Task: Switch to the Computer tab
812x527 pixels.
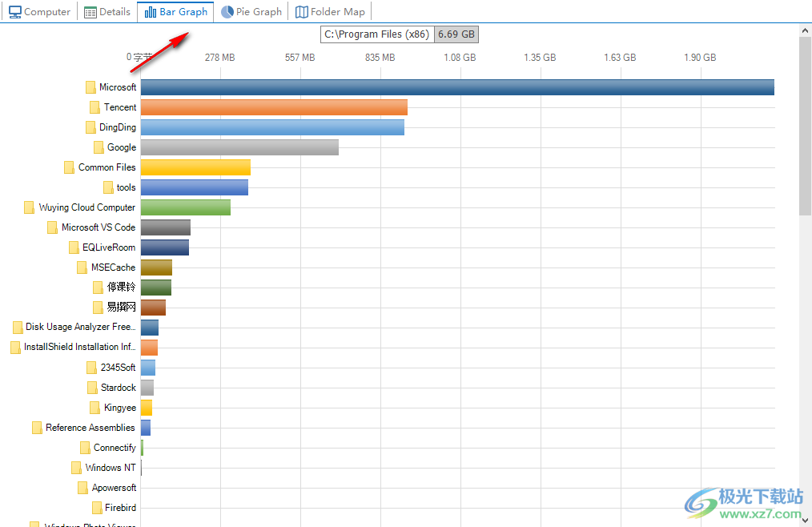Action: [39, 11]
